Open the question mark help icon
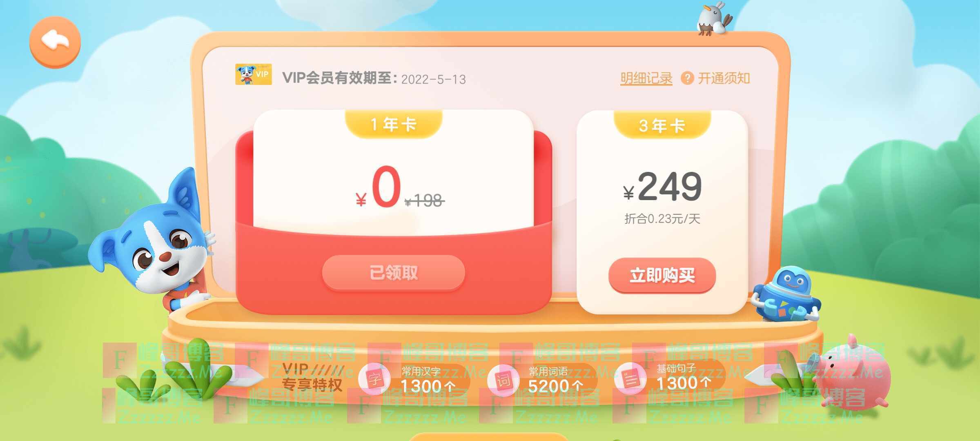This screenshot has width=980, height=441. pyautogui.click(x=687, y=78)
